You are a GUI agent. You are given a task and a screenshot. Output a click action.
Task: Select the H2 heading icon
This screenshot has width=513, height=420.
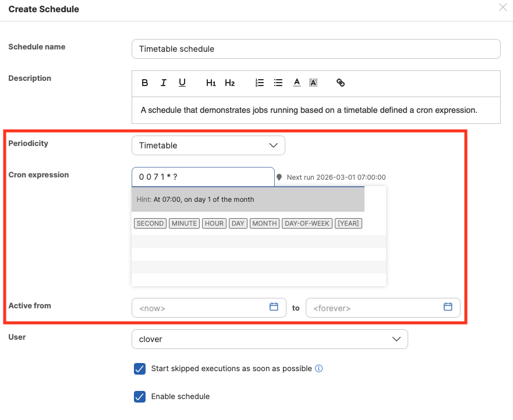229,83
